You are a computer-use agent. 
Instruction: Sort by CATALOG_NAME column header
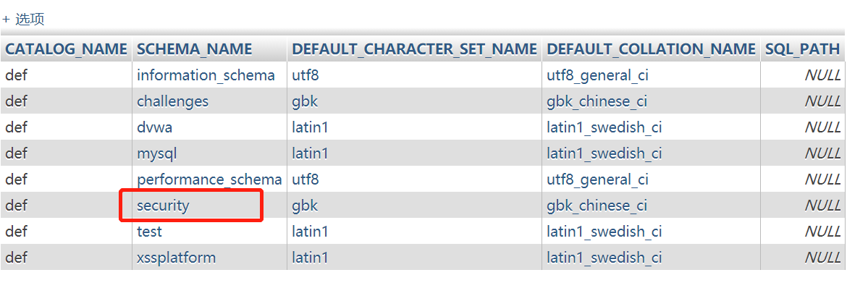click(67, 49)
